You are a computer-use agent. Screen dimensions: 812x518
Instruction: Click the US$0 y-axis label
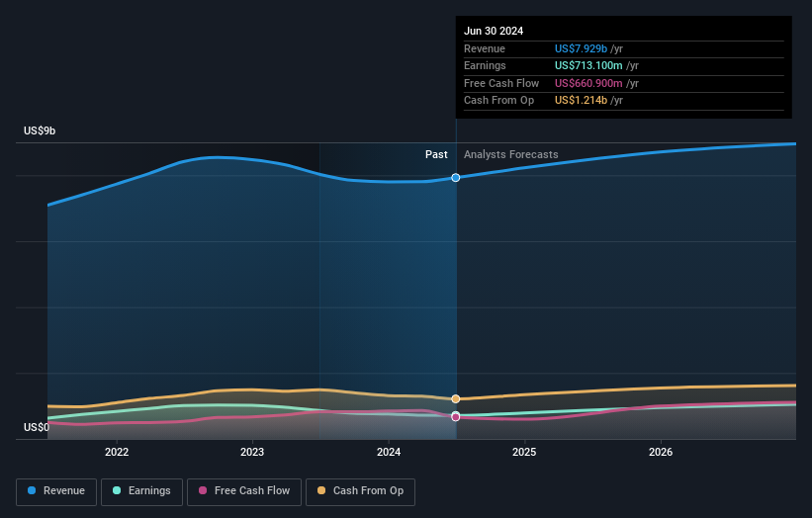[x=37, y=427]
